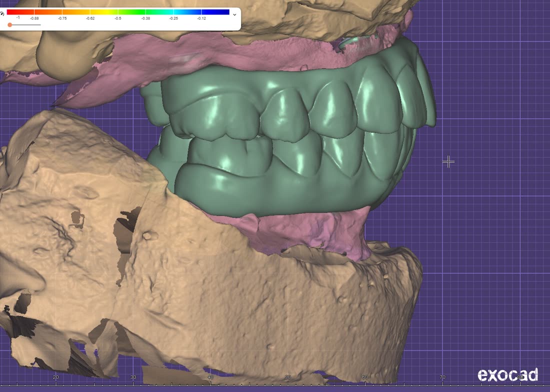Viewport: 550px width, 392px height.
Task: Select the yellow -0.62 color scale segment
Action: pos(104,12)
